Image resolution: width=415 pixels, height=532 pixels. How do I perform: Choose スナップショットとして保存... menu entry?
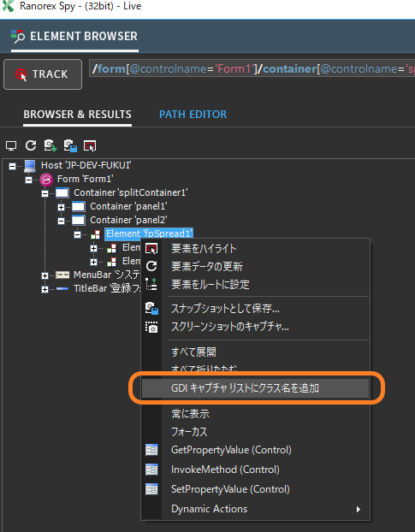(x=256, y=309)
